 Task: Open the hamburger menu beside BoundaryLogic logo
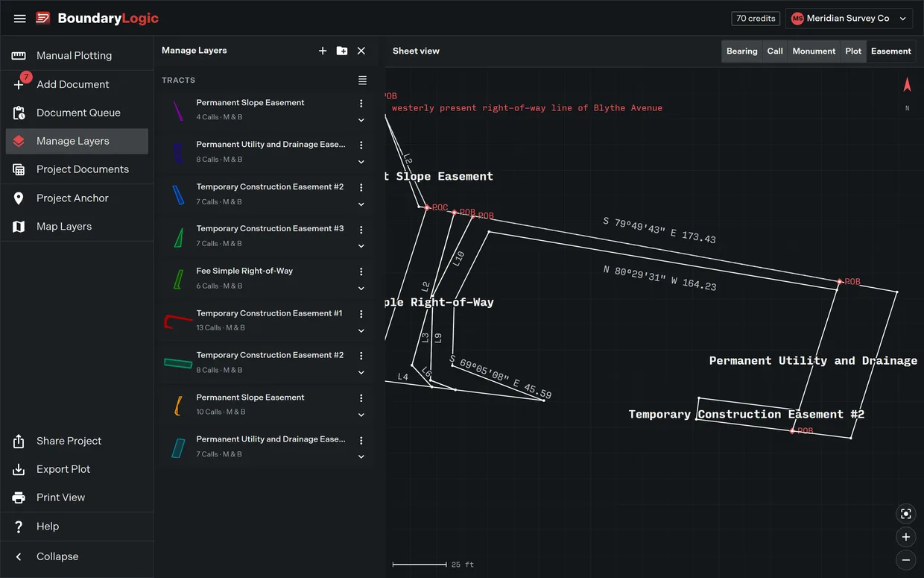coord(20,19)
